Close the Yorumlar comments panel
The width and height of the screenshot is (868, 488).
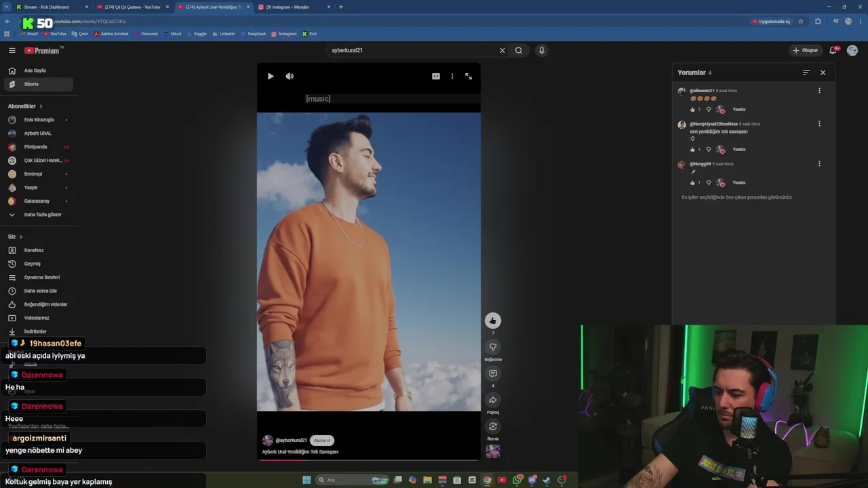coord(823,73)
